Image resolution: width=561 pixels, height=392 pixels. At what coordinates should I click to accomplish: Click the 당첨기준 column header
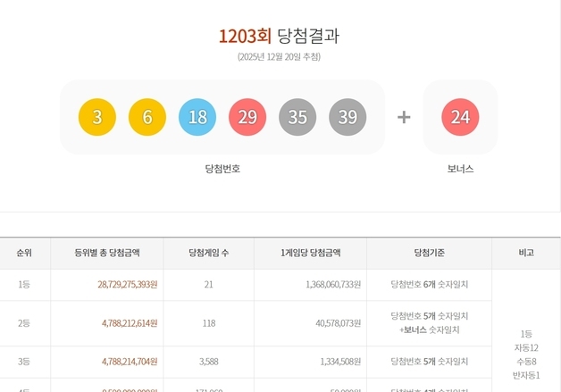click(x=430, y=253)
